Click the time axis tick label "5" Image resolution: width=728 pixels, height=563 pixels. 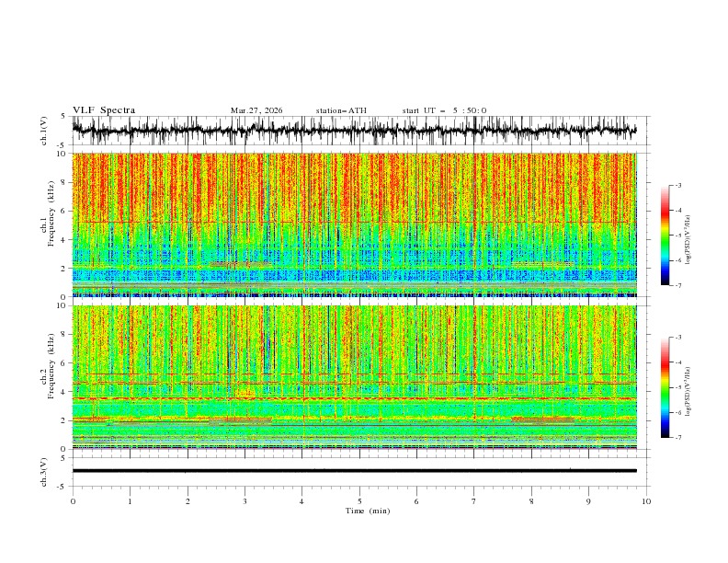(x=359, y=501)
